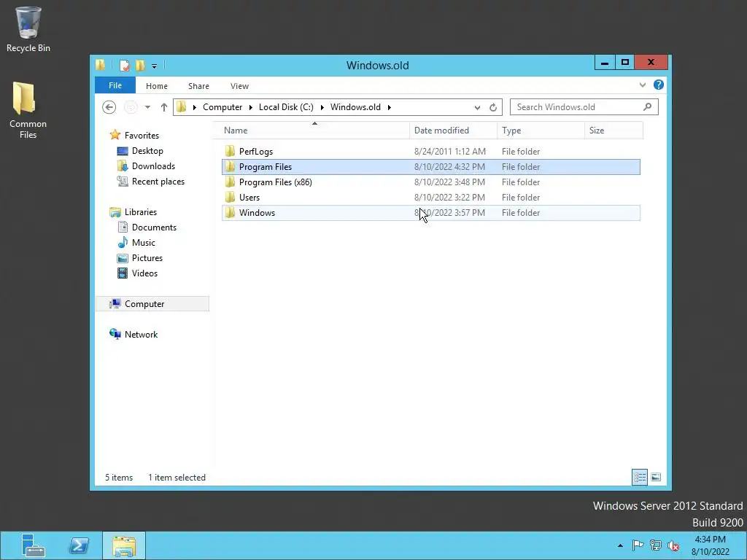Open Favorites in navigation pane

[x=142, y=135]
